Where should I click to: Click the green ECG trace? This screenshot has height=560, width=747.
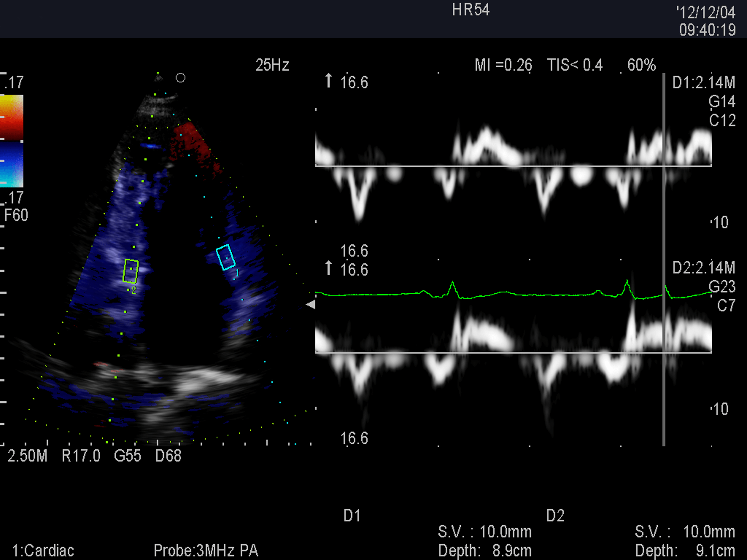pyautogui.click(x=513, y=291)
